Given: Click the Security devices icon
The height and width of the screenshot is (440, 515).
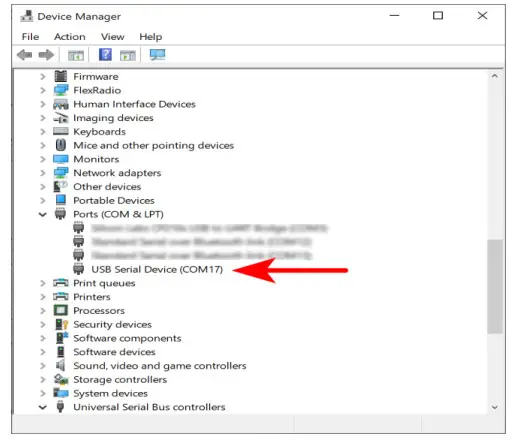Looking at the screenshot, I should tap(61, 324).
